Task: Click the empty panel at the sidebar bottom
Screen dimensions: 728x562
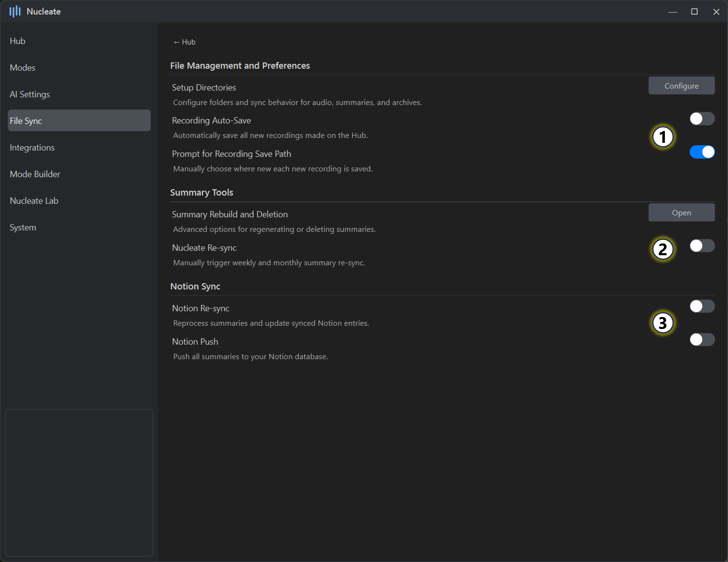Action: 79,482
